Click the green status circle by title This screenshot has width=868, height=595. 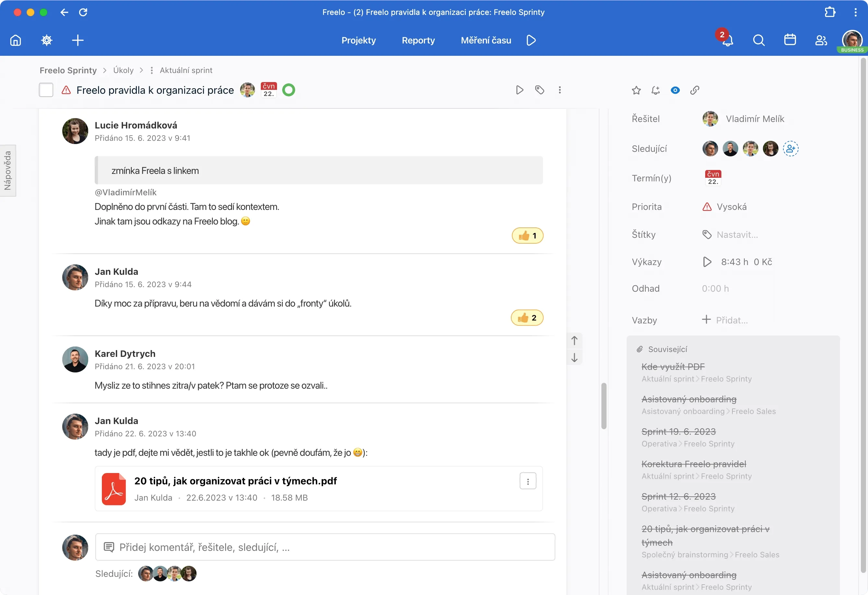pos(288,90)
